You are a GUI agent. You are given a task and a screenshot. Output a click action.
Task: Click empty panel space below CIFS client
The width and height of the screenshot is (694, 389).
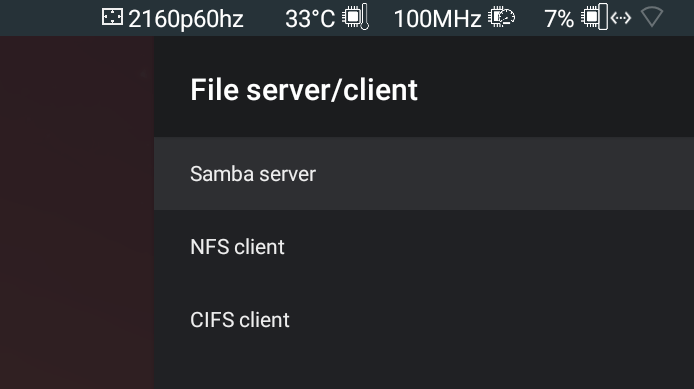[x=424, y=373]
